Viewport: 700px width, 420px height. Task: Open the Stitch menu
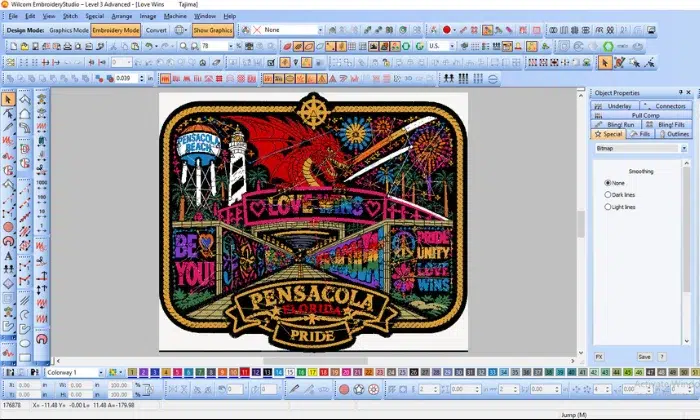[70, 16]
